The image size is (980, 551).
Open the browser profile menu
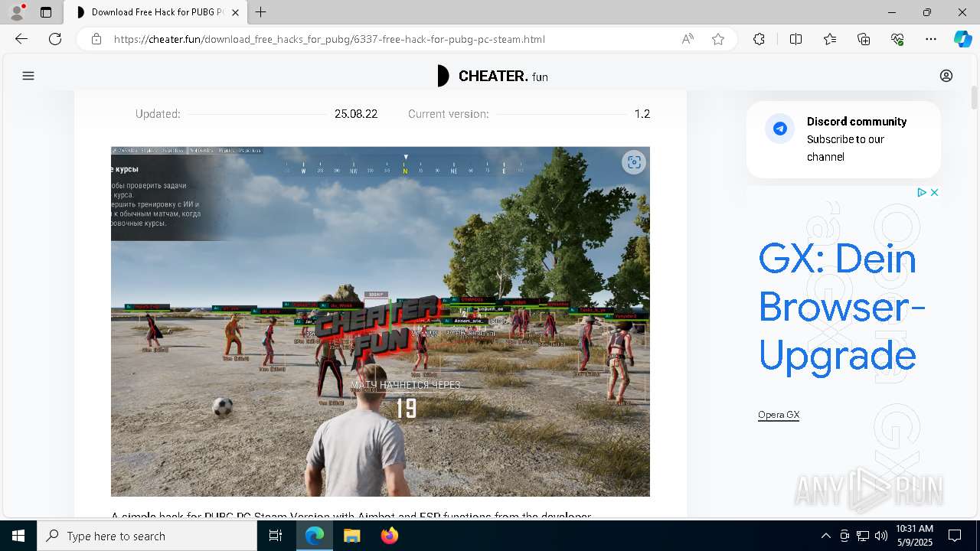tap(17, 12)
